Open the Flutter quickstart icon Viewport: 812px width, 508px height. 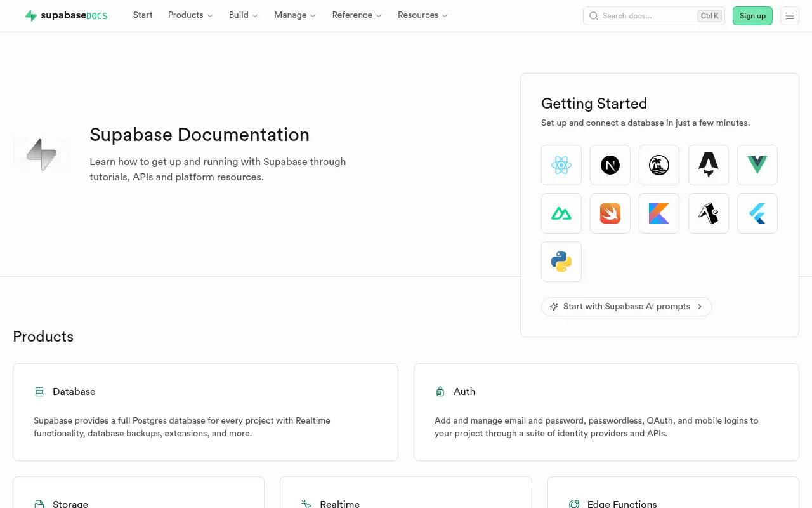(x=757, y=213)
